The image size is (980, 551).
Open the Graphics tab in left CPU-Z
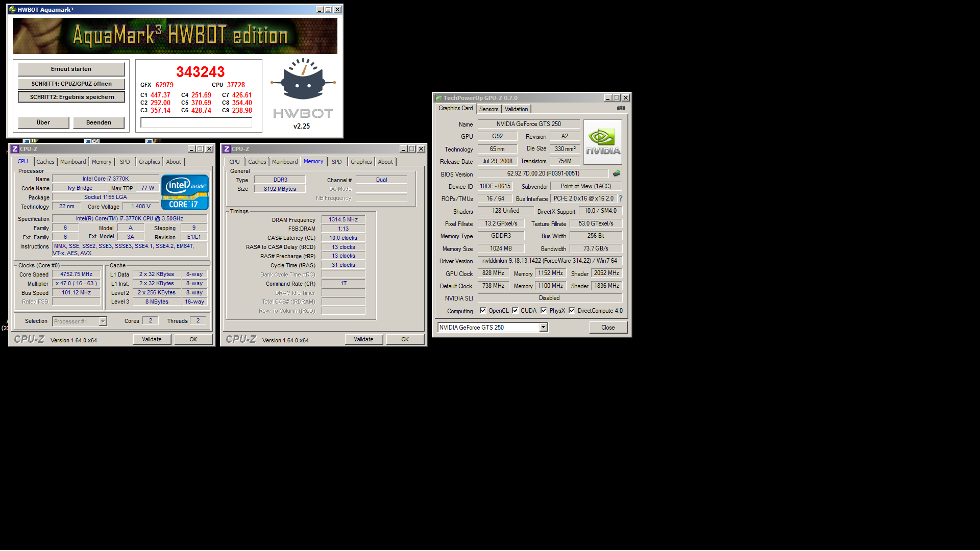[150, 162]
